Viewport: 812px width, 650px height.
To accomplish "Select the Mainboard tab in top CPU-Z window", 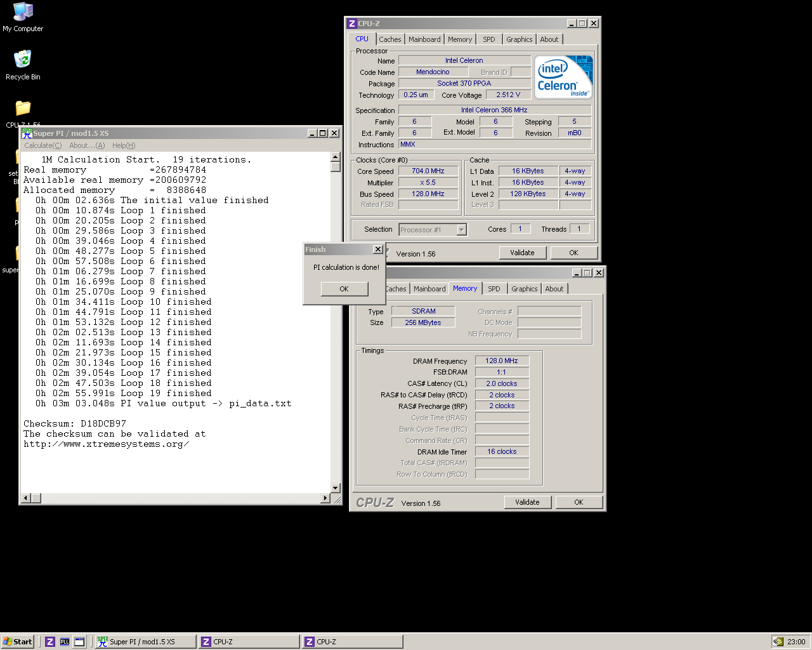I will [424, 39].
